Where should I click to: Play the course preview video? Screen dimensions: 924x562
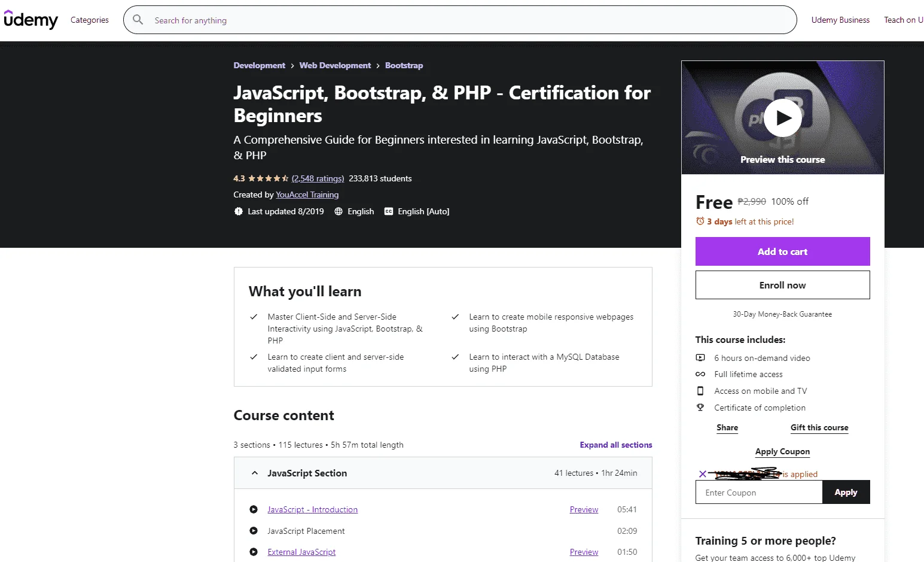[783, 118]
